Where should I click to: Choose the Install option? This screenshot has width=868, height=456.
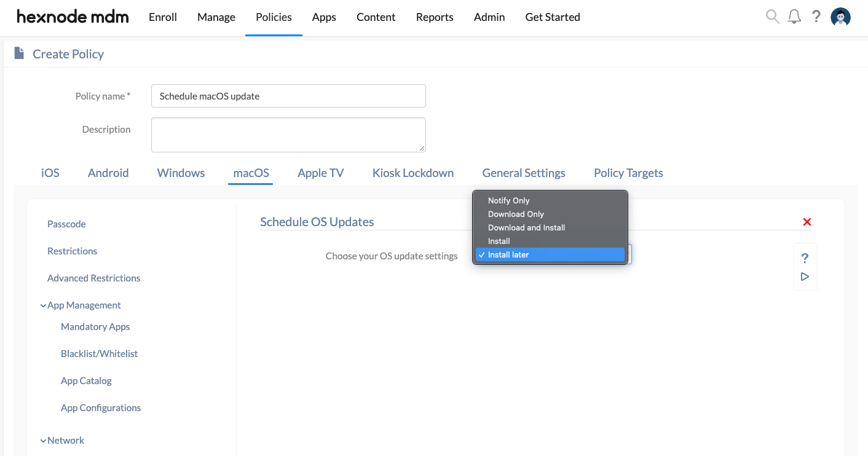tap(550, 241)
